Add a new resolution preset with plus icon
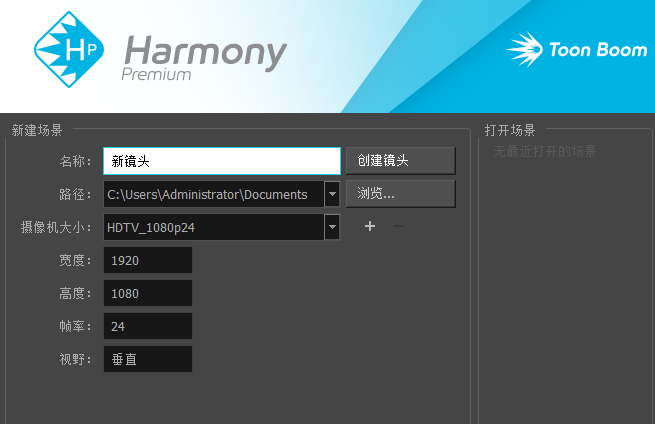This screenshot has width=655, height=424. point(370,226)
